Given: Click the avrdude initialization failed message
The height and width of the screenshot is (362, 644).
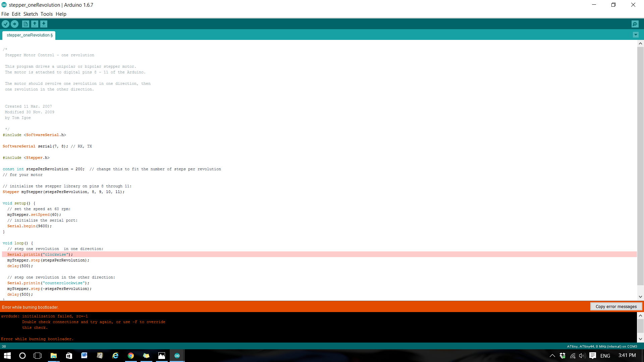Looking at the screenshot, I should pos(44,316).
